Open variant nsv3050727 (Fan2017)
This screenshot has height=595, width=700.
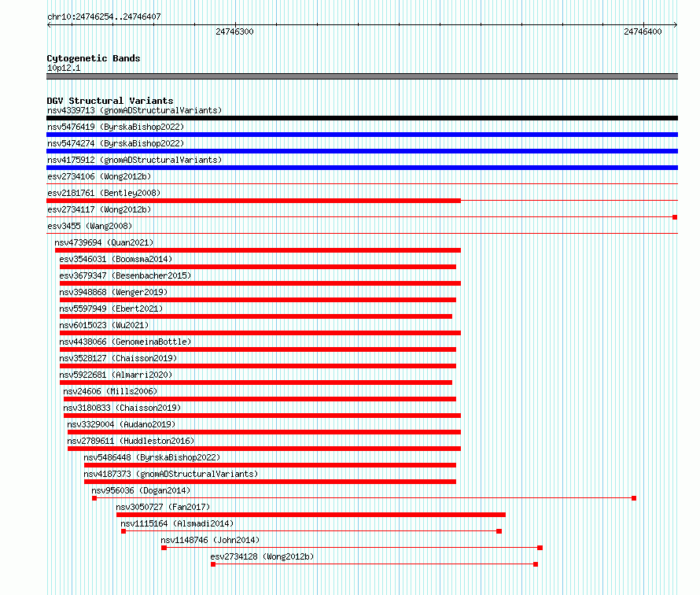pyautogui.click(x=163, y=507)
